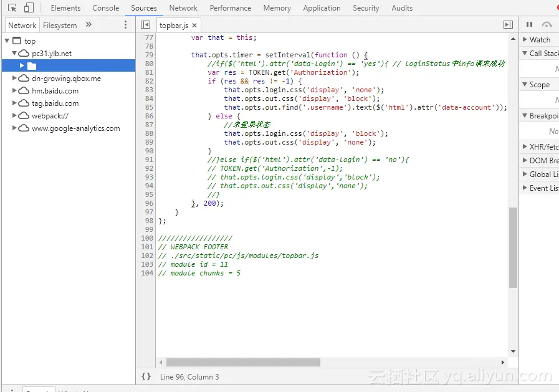The height and width of the screenshot is (392, 559).
Task: Open the Memory panel tab
Action: (x=277, y=8)
